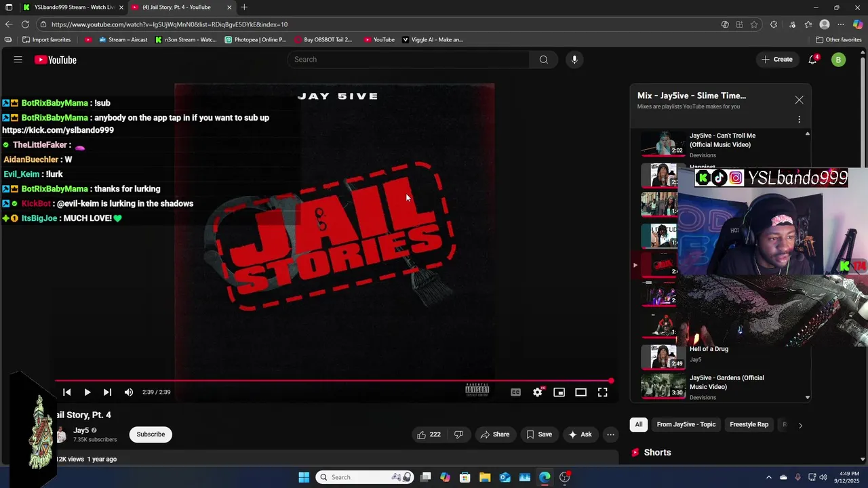Select From Jay5ive - Topic chip
Image resolution: width=868 pixels, height=488 pixels.
tap(686, 425)
